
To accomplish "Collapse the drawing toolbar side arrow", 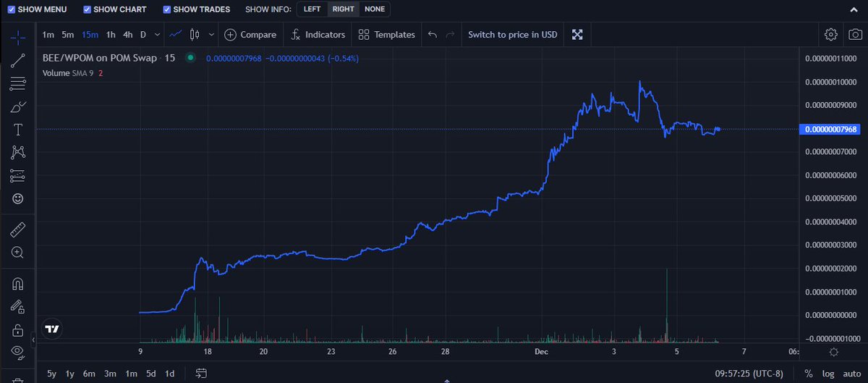I will click(32, 339).
